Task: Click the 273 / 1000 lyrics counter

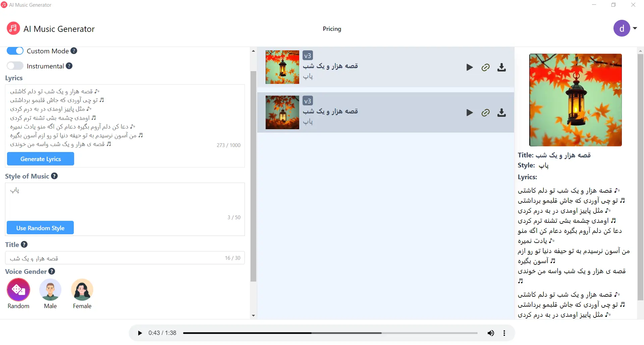Action: coord(228,145)
